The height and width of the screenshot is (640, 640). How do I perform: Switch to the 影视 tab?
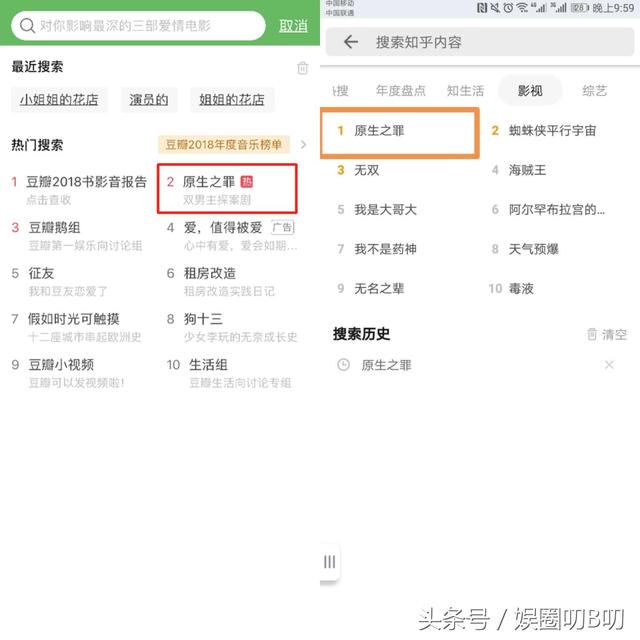pos(530,91)
